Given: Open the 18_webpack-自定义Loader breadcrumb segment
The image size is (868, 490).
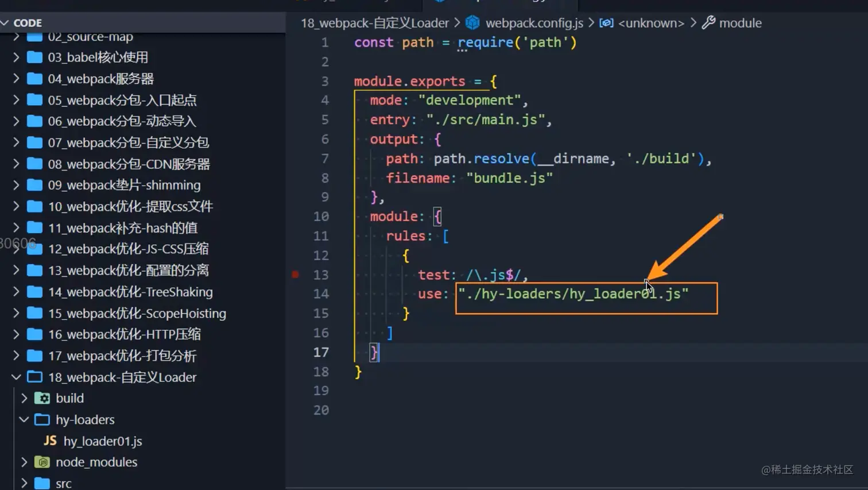Looking at the screenshot, I should pos(375,23).
